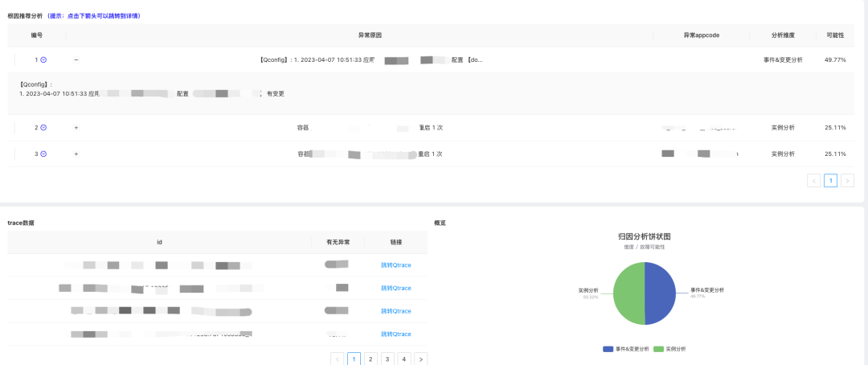Click the 可能性 column header
The height and width of the screenshot is (365, 868).
(835, 35)
